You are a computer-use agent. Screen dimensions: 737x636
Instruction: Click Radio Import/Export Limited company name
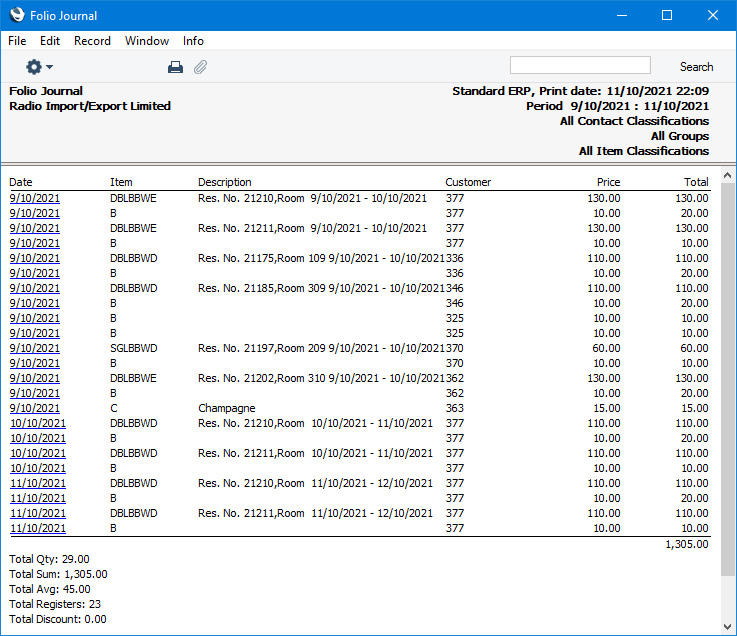coord(90,106)
